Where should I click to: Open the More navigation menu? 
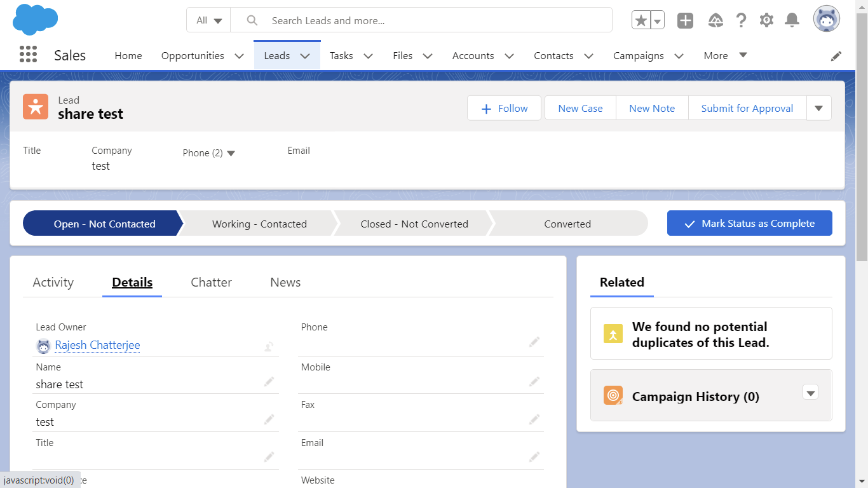725,55
